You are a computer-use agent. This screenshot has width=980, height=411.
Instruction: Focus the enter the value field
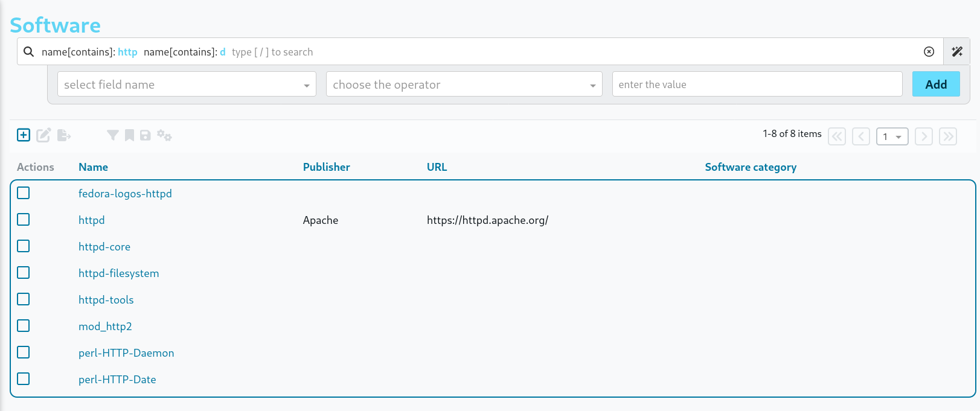(x=757, y=84)
